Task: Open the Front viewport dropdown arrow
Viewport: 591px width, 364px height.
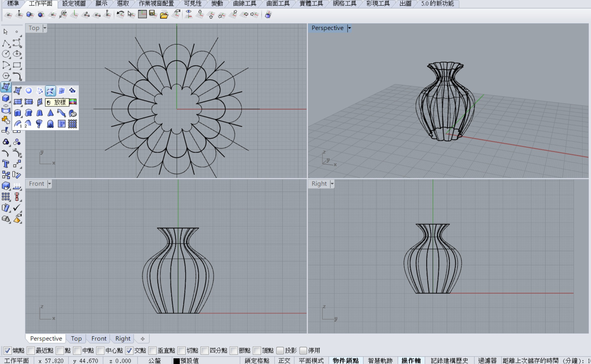Action: 49,184
